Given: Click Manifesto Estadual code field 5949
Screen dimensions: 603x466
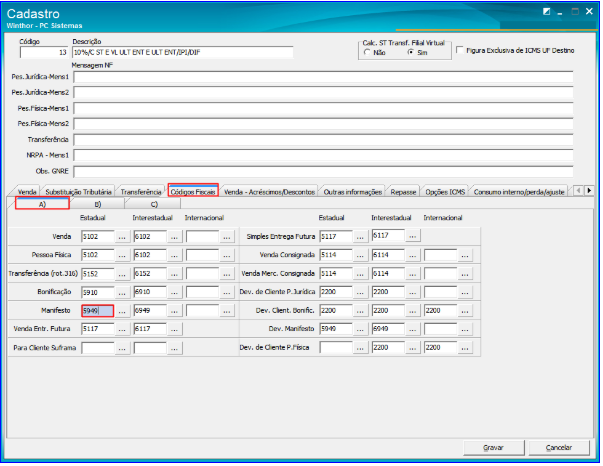Looking at the screenshot, I should coord(98,311).
